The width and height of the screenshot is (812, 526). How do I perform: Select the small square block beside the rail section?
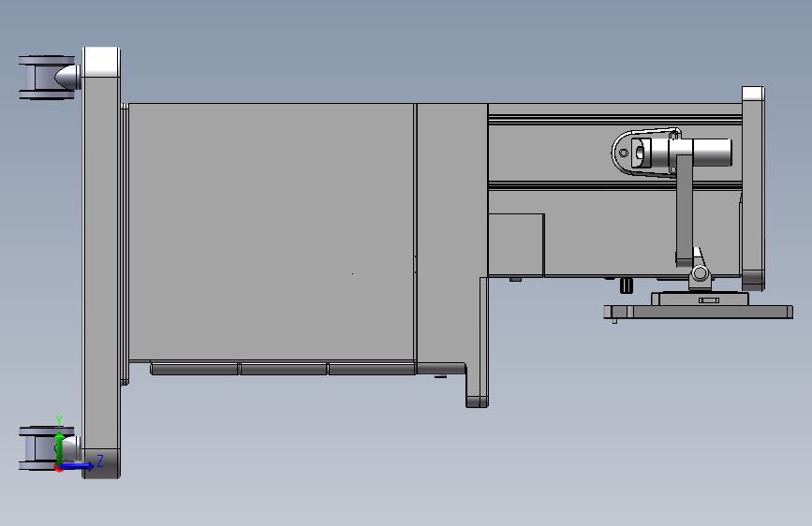point(516,245)
